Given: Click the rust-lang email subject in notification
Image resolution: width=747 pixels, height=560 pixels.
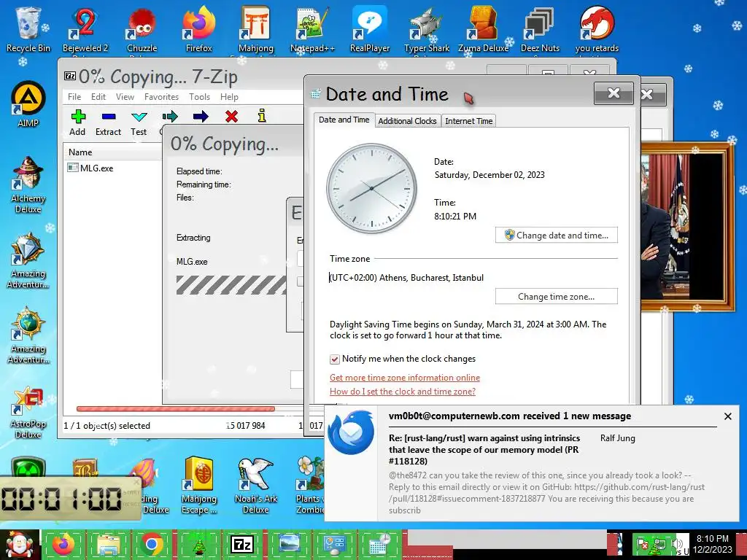Looking at the screenshot, I should click(x=484, y=449).
